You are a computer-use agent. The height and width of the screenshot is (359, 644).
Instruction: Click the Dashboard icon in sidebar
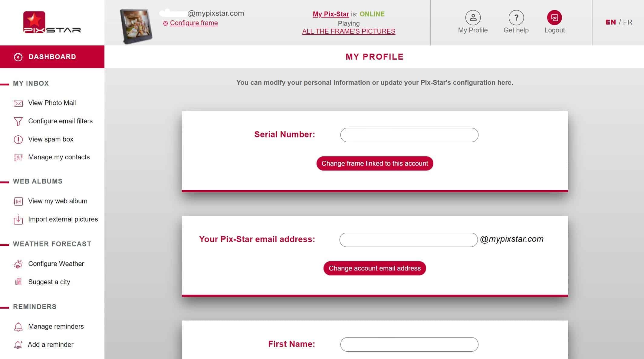(18, 57)
